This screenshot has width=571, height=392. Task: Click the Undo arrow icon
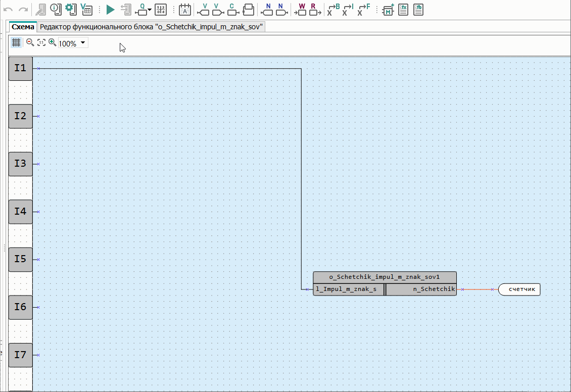pos(8,10)
